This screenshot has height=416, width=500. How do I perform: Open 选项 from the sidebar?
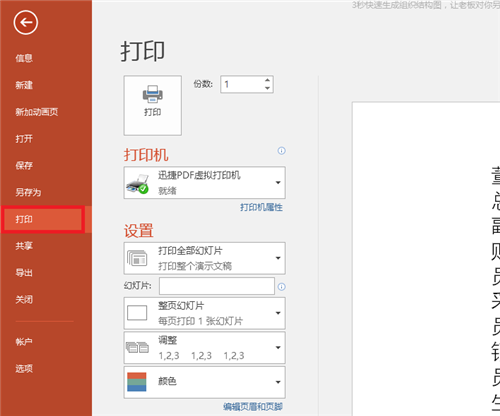click(24, 368)
